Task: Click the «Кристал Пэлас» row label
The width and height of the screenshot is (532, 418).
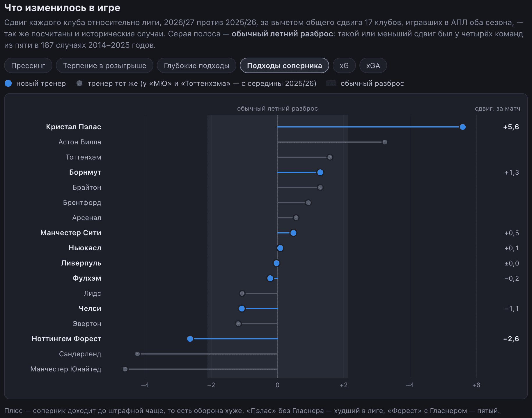Action: [x=74, y=127]
